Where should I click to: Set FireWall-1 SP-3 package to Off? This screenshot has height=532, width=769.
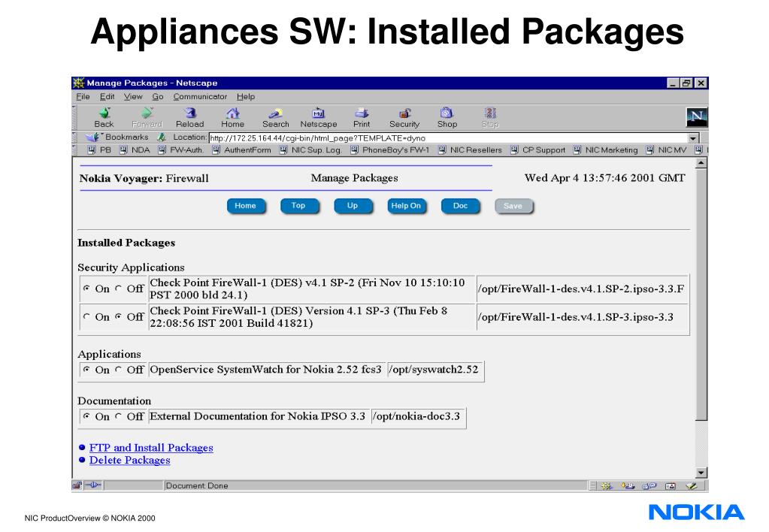click(118, 317)
